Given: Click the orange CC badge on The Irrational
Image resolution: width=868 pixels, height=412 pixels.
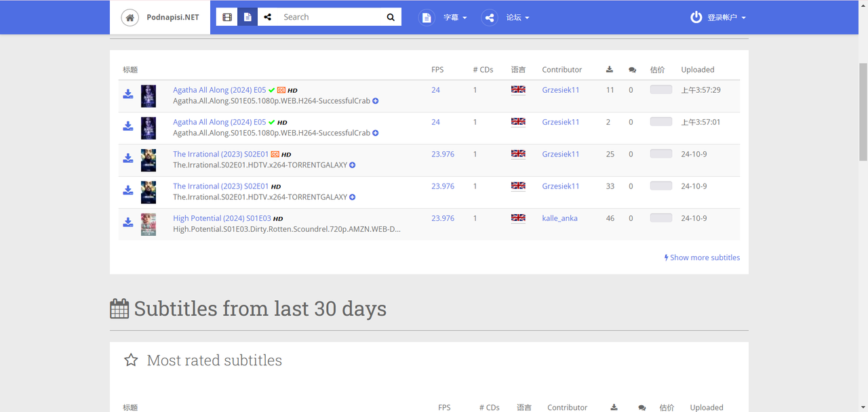Looking at the screenshot, I should 275,154.
